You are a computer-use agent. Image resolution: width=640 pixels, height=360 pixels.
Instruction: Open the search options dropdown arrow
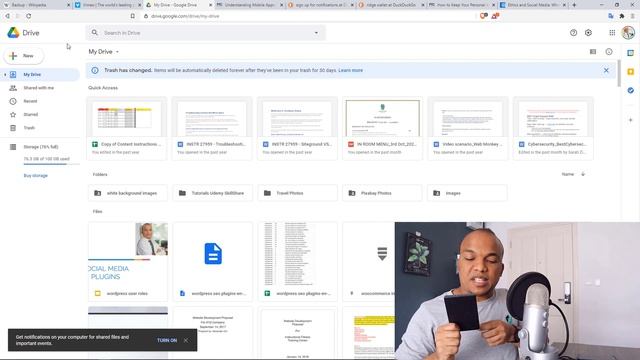coord(316,33)
